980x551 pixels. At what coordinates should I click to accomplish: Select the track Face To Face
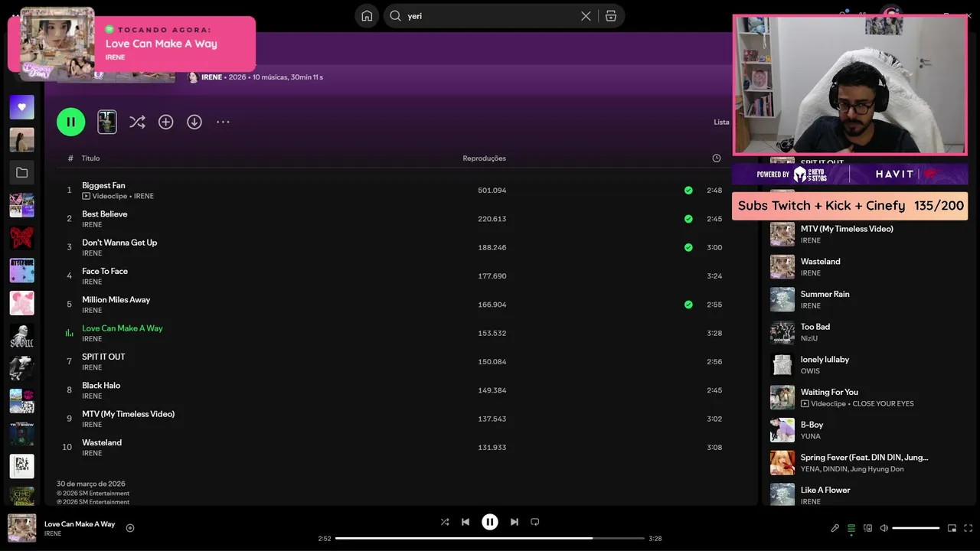(105, 271)
